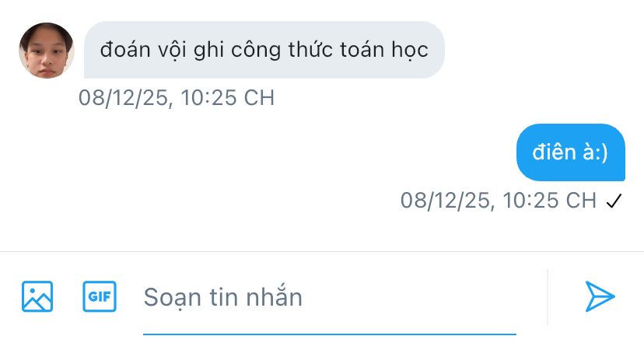
Task: Click the 'CH' label in the sent timestamp
Action: pos(581,201)
